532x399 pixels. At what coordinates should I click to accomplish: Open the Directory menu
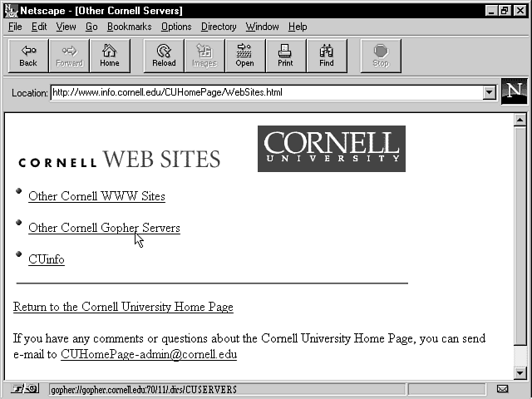point(219,27)
